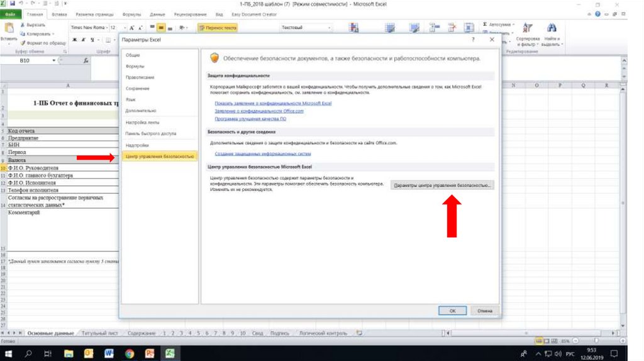644x361 pixels.
Task: Click the Word icon in the taskbar
Action: [108, 353]
